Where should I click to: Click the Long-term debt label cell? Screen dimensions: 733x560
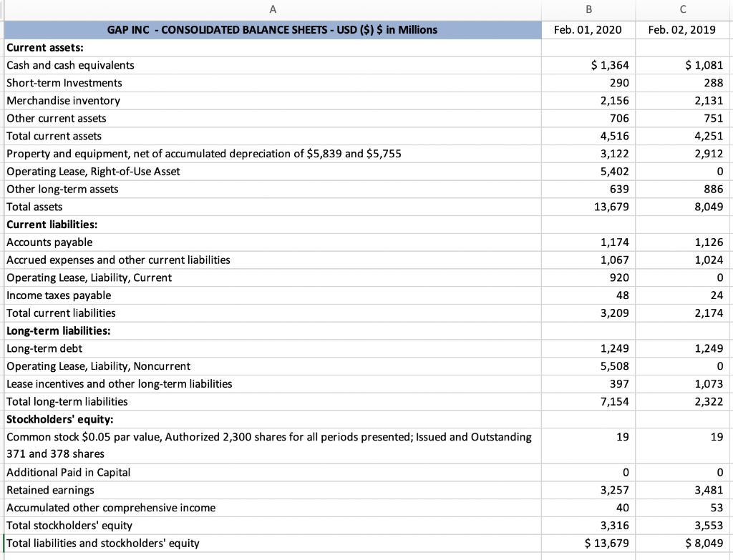point(43,348)
